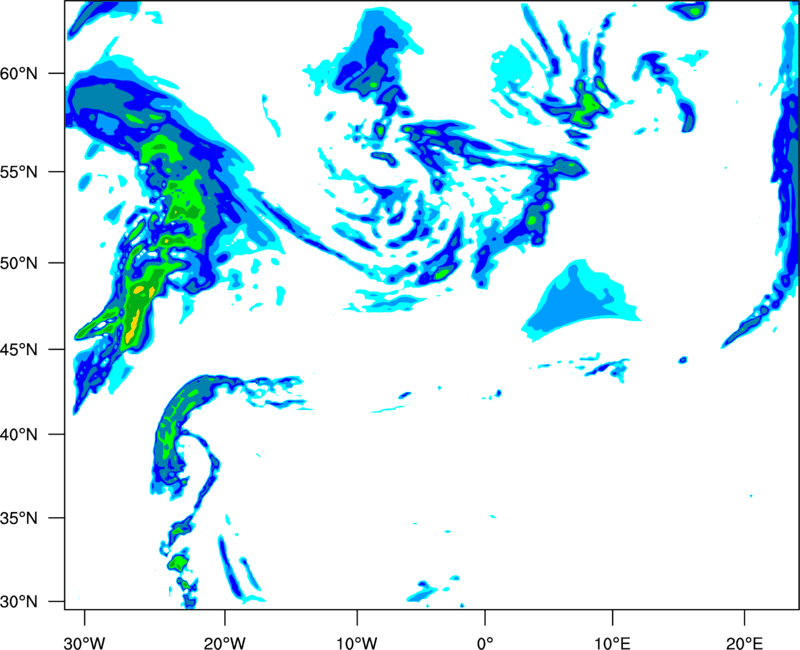Viewport: 800px width, 650px height.
Task: Click the 60°N latitude label
Action: pos(19,73)
